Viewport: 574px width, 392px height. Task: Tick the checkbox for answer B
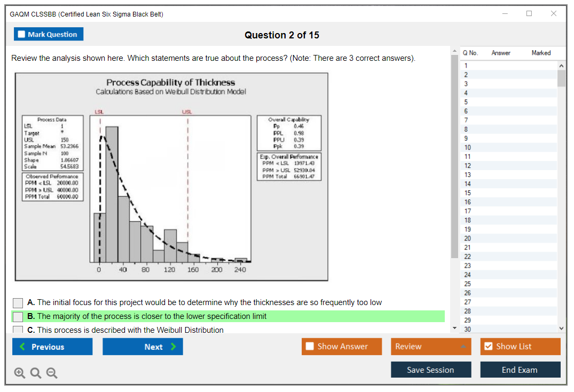click(x=18, y=317)
